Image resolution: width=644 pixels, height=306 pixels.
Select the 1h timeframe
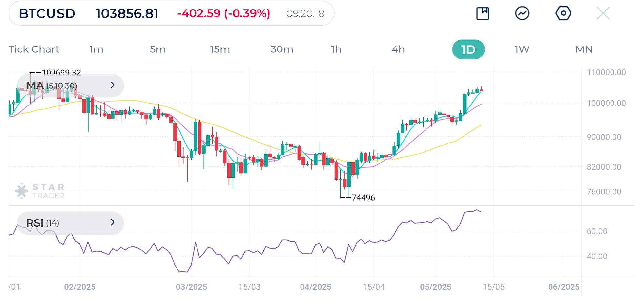tap(336, 49)
